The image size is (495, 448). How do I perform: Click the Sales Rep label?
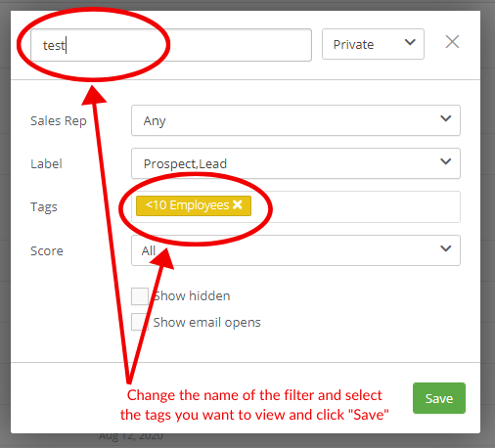click(59, 121)
